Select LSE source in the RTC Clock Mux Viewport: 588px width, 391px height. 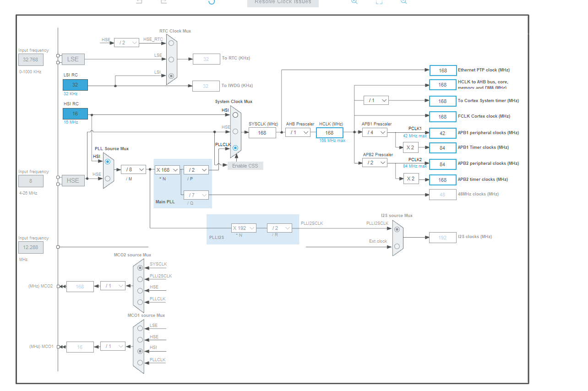(x=171, y=60)
